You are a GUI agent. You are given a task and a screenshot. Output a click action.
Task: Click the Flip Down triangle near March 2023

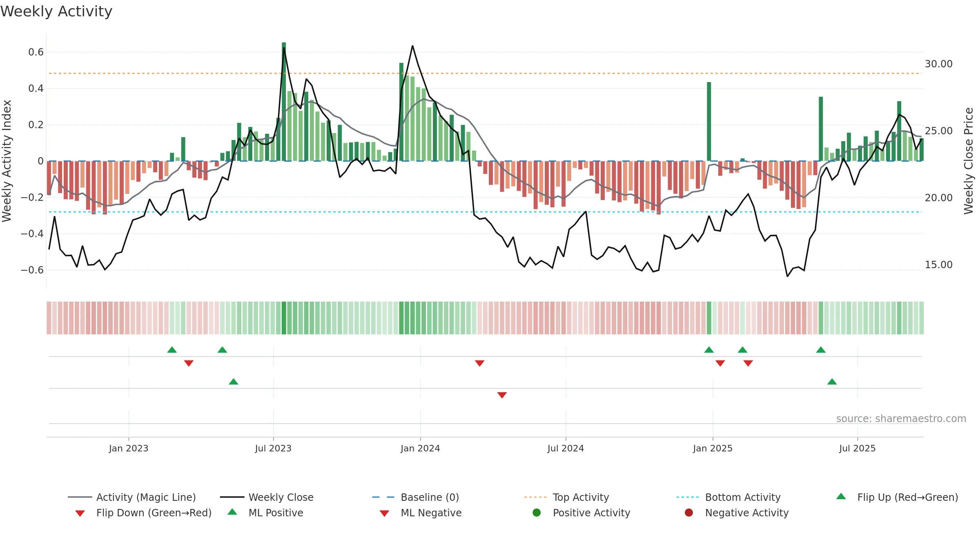tap(189, 363)
